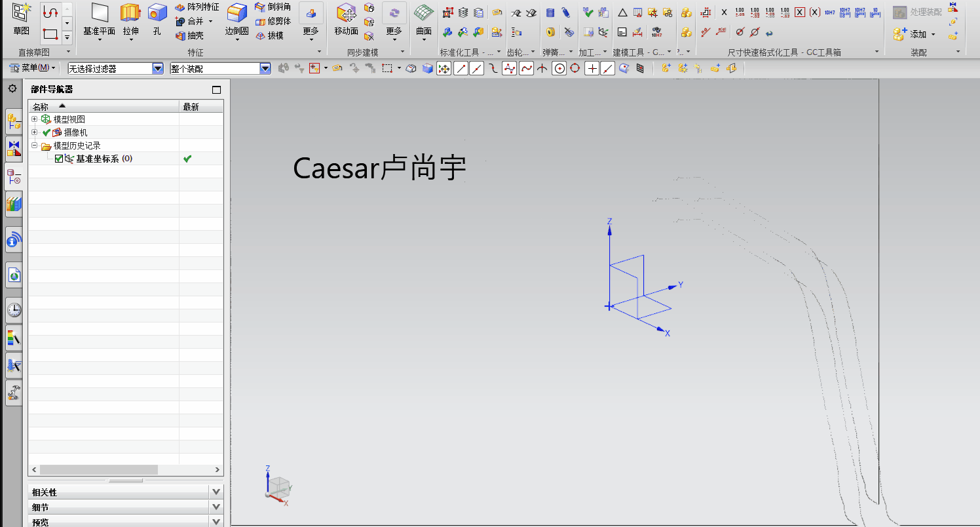Toggle the existing point snap option
Screen dimensions: 980x527
coord(592,68)
